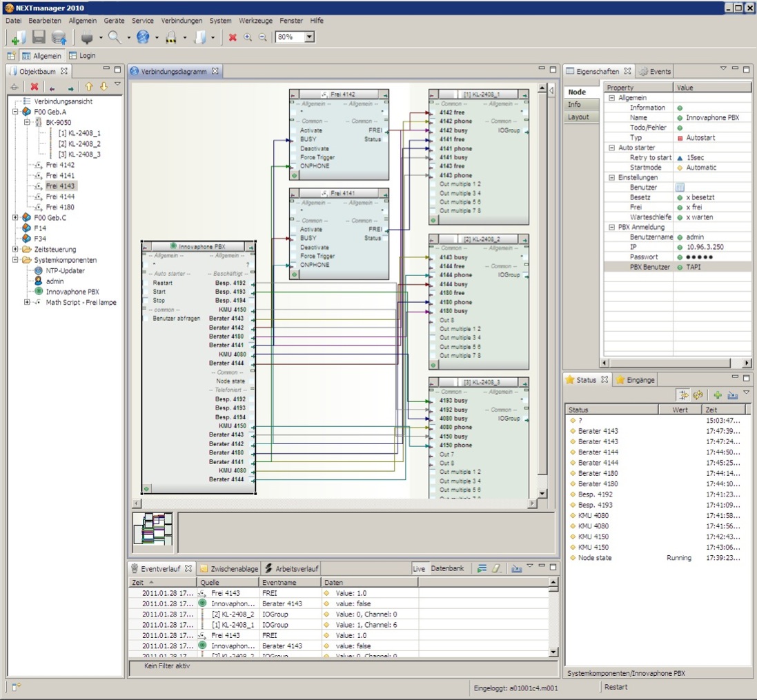Image resolution: width=757 pixels, height=700 pixels.
Task: Click the yellow up arrow in Objektbaum
Action: pyautogui.click(x=89, y=86)
